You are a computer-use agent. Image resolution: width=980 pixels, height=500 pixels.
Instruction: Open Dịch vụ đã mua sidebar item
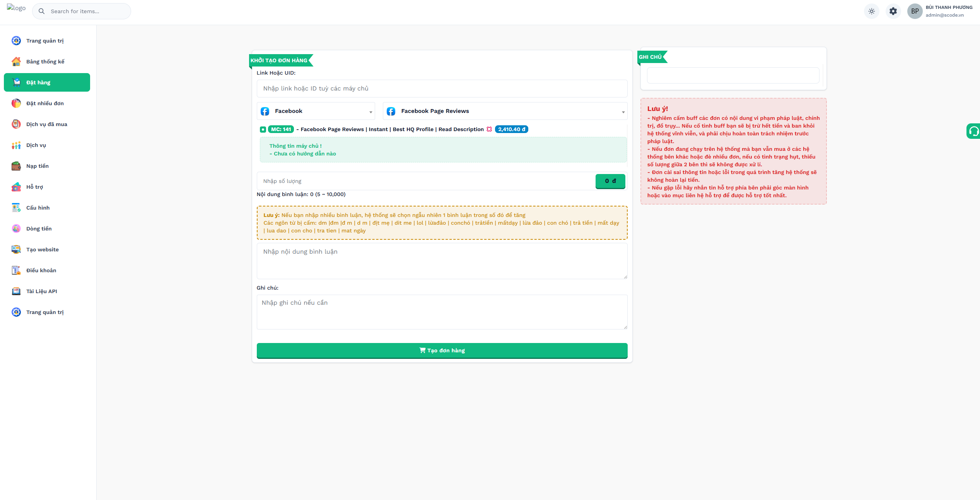pyautogui.click(x=46, y=124)
